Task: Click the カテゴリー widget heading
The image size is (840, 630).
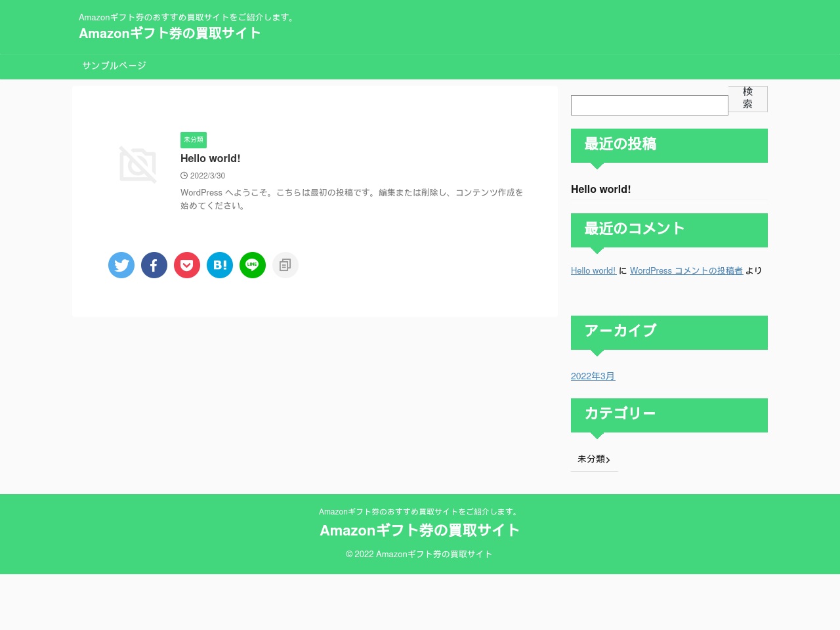Action: 669,415
